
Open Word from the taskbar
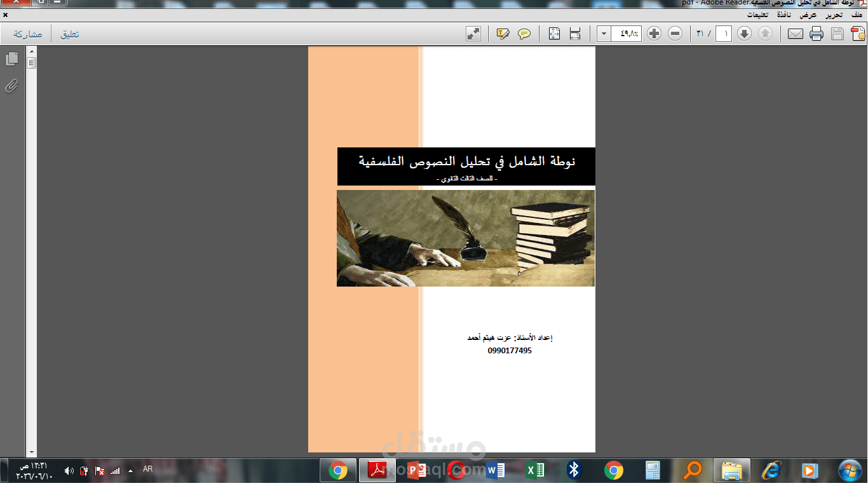tap(496, 470)
